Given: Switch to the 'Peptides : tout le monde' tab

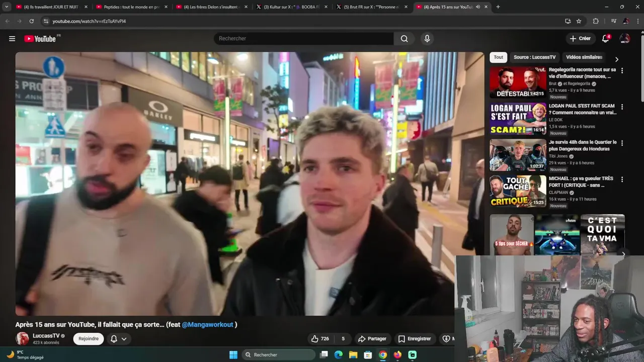Looking at the screenshot, I should coord(132,7).
